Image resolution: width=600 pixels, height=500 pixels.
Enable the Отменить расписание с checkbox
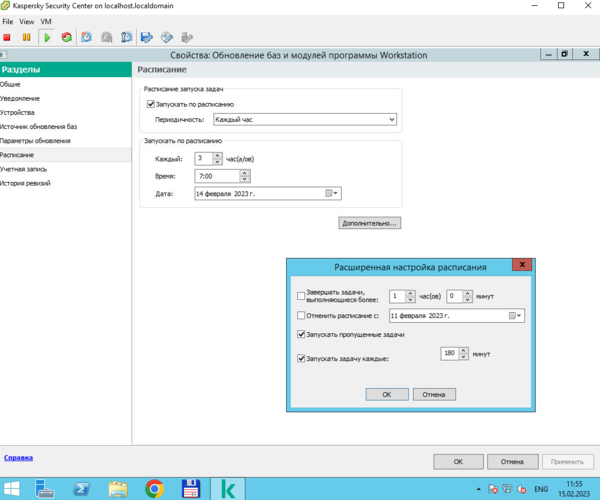(x=301, y=316)
